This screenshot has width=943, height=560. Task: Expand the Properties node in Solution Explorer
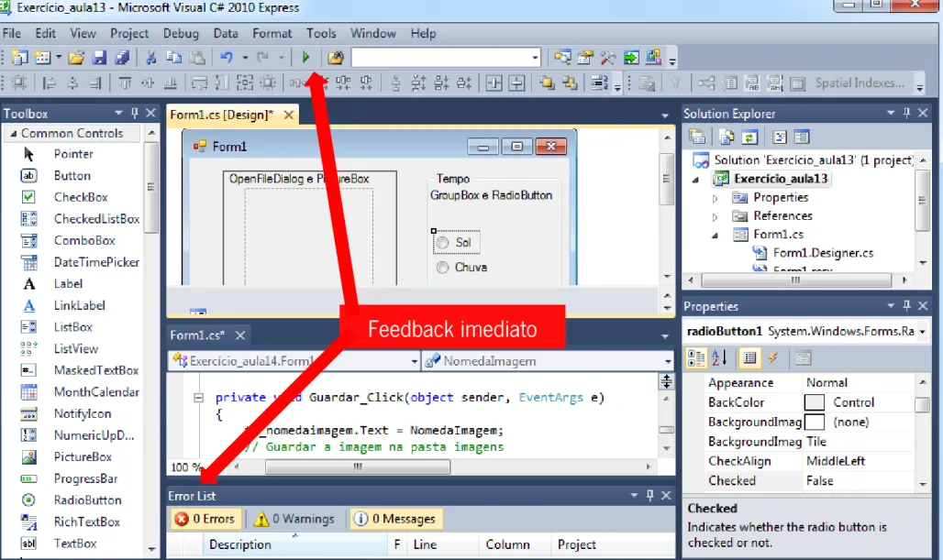(715, 198)
